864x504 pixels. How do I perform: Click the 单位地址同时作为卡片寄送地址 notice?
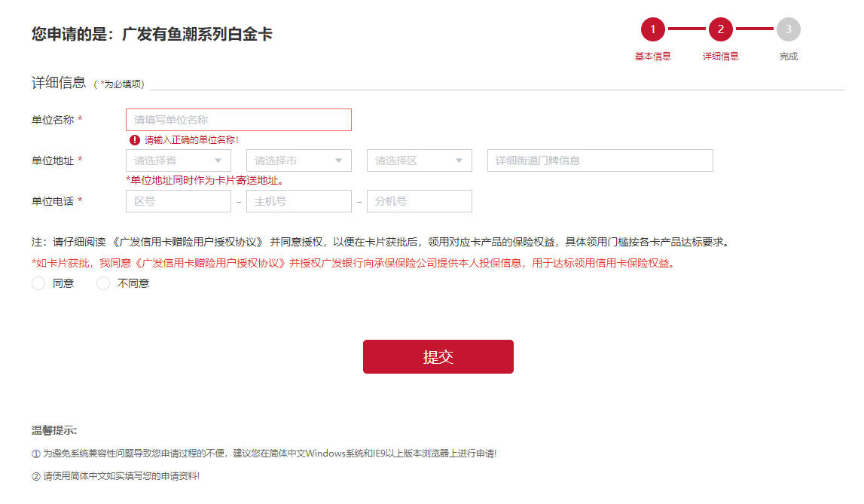pos(205,180)
